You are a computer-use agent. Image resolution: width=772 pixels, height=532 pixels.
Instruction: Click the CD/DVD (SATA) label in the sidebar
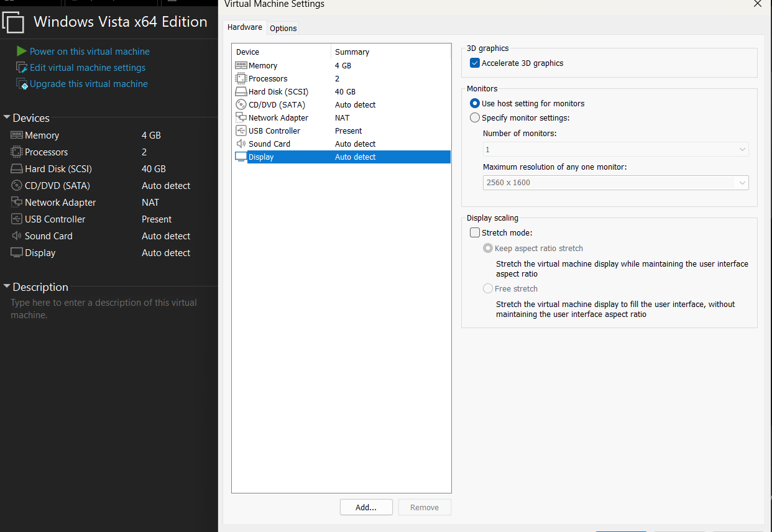click(57, 185)
